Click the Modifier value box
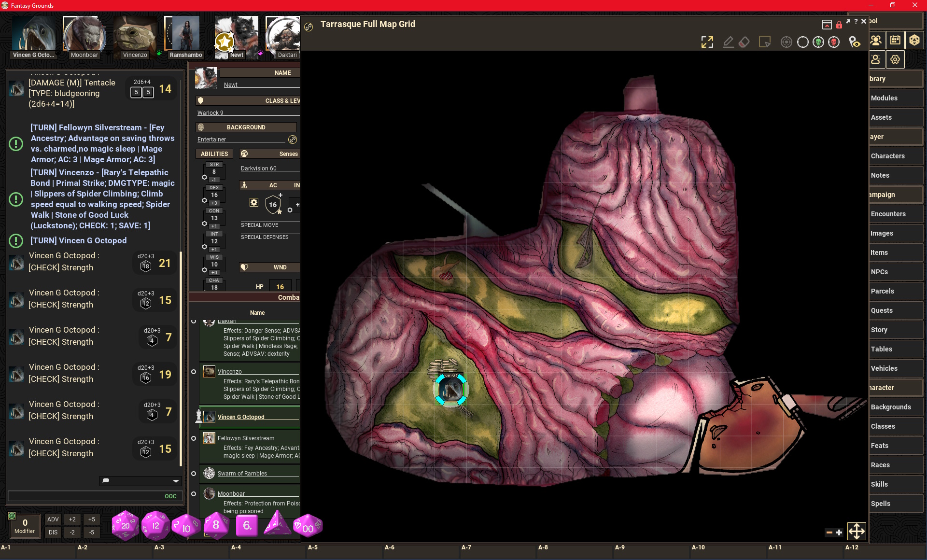927x560 pixels. click(x=25, y=525)
